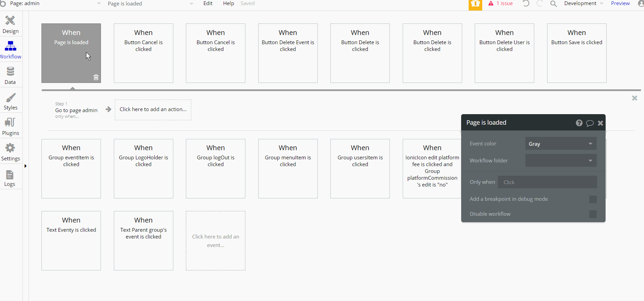Click the undo arrow icon
The height and width of the screenshot is (301, 644).
tap(526, 4)
